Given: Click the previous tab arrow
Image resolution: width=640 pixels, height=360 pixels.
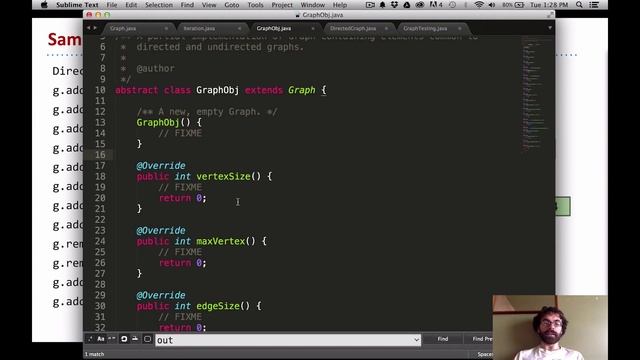Looking at the screenshot, I should coord(88,28).
